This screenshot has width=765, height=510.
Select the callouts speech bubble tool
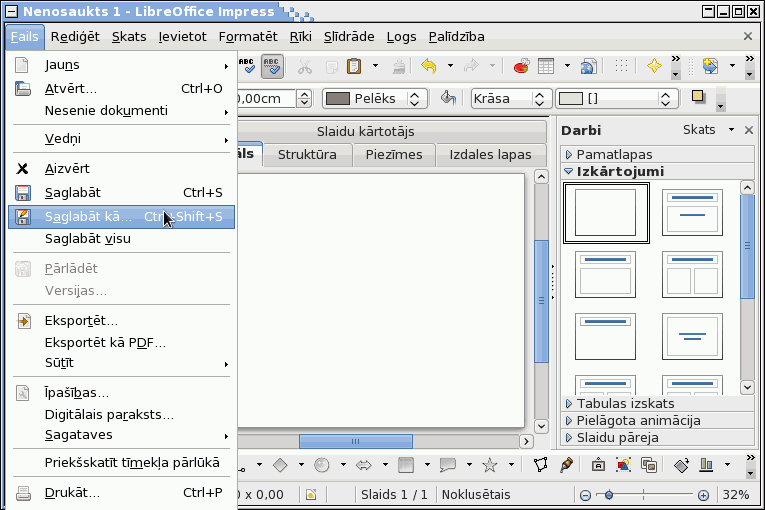(448, 465)
